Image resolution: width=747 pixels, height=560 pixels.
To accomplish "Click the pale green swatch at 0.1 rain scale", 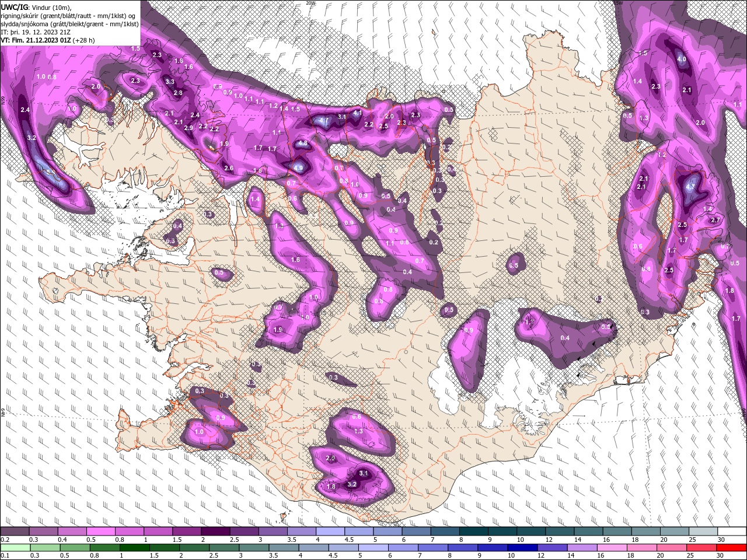I will click(15, 547).
